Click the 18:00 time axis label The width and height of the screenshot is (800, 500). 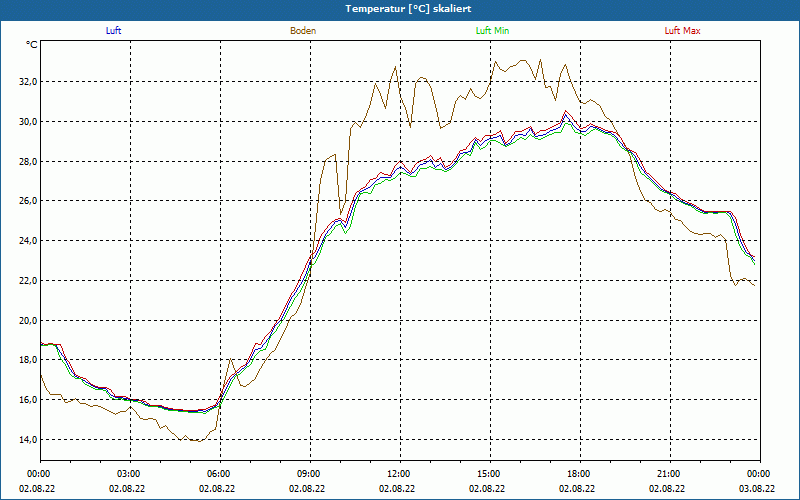coord(580,474)
